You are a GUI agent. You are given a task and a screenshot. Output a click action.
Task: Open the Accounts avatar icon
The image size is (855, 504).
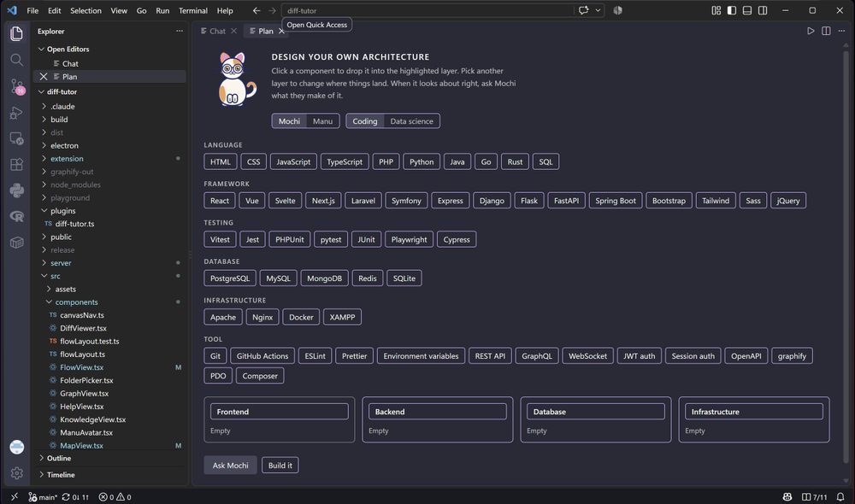tap(16, 447)
